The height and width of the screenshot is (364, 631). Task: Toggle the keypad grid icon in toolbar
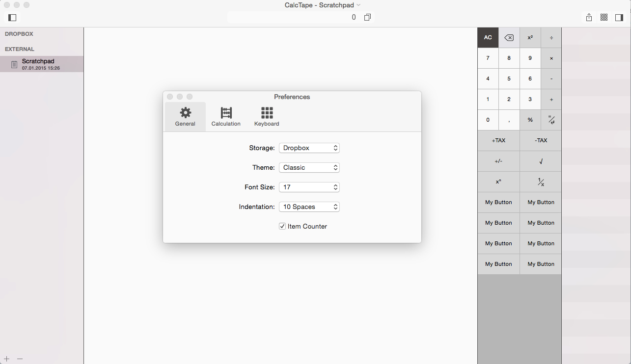pyautogui.click(x=604, y=18)
